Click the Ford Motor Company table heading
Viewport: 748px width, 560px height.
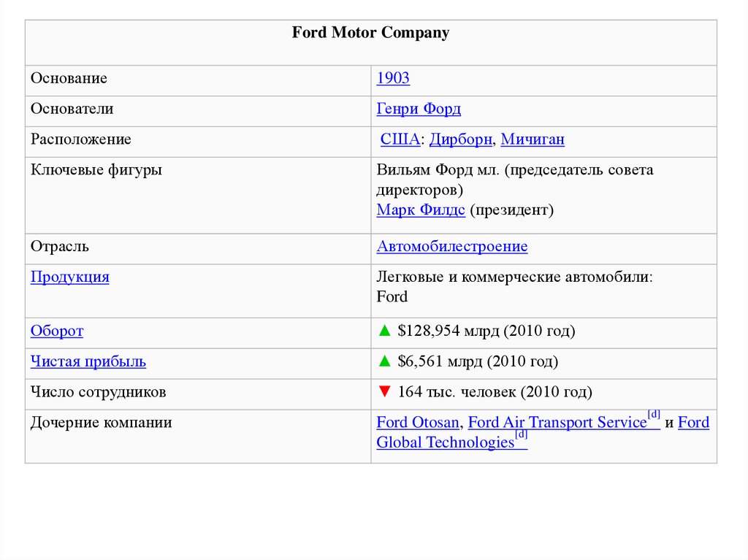(370, 32)
